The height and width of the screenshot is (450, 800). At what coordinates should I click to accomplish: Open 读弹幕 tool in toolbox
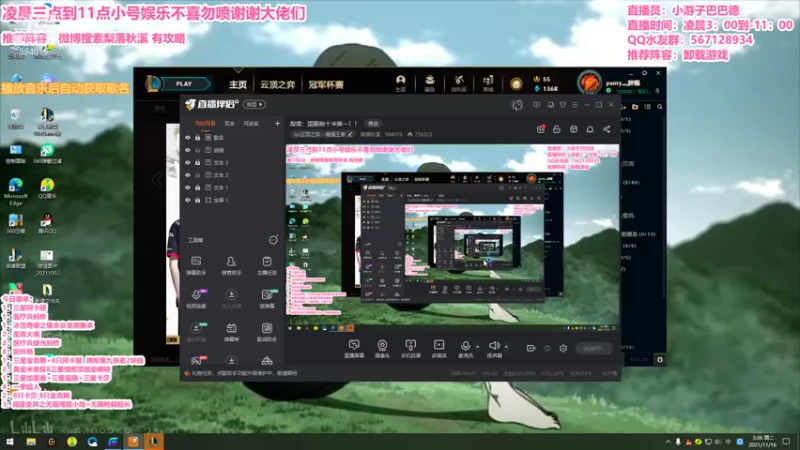pos(266,299)
